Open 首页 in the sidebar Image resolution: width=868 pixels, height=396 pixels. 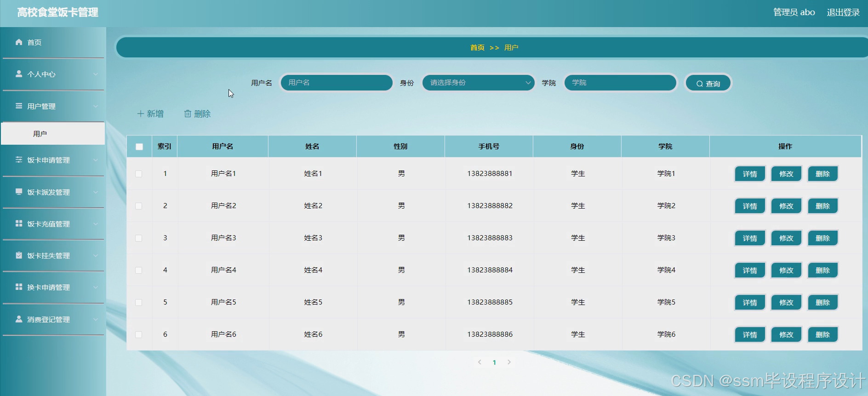53,42
